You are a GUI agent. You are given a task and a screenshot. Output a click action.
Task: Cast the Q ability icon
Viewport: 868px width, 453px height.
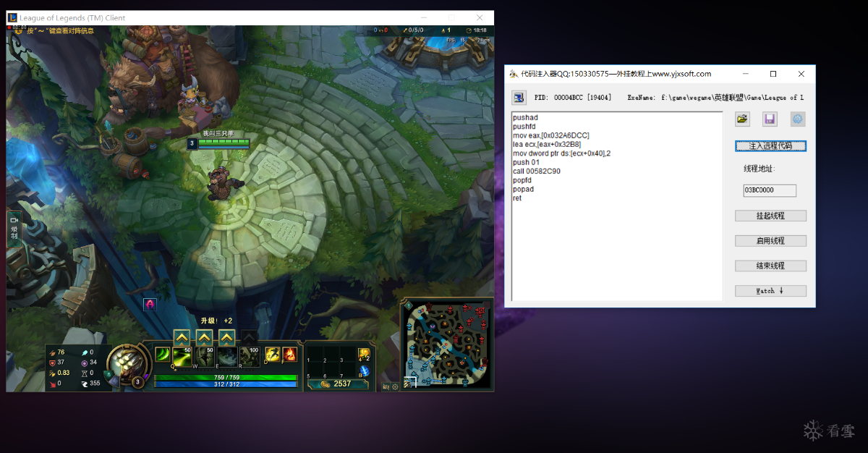tap(182, 355)
